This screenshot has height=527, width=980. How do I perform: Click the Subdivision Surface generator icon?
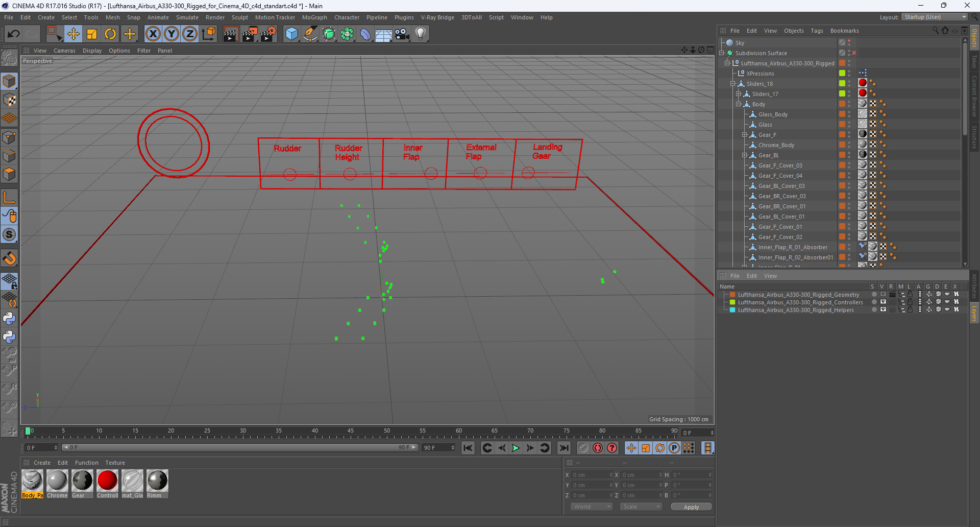point(329,34)
